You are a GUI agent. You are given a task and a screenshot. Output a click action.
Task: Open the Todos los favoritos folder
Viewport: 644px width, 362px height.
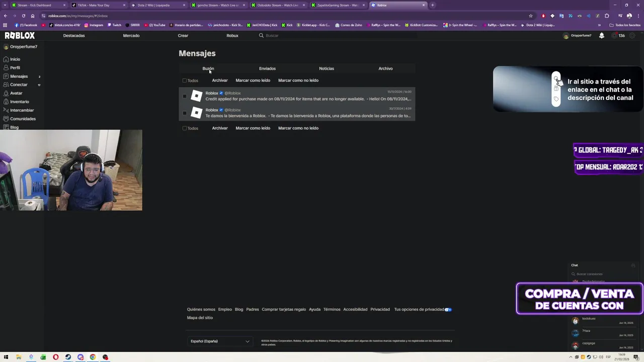tap(625, 25)
